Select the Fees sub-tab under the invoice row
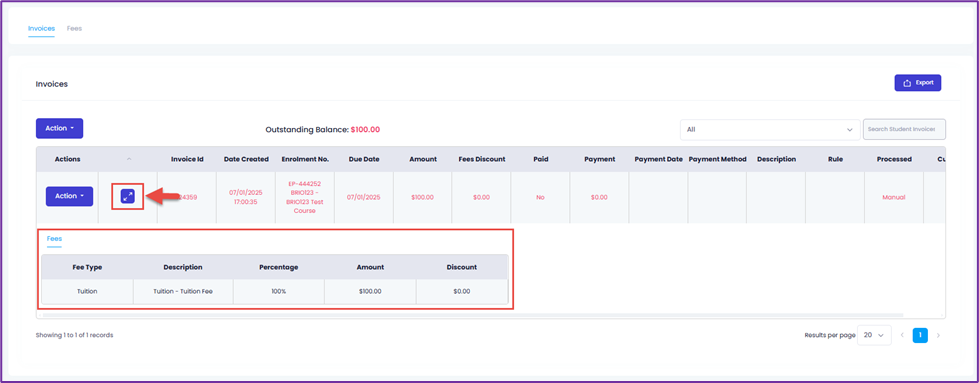This screenshot has width=979, height=383. click(54, 239)
